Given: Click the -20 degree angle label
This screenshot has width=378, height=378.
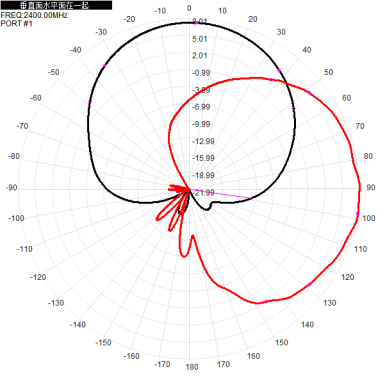Looking at the screenshot, I should click(x=129, y=19).
